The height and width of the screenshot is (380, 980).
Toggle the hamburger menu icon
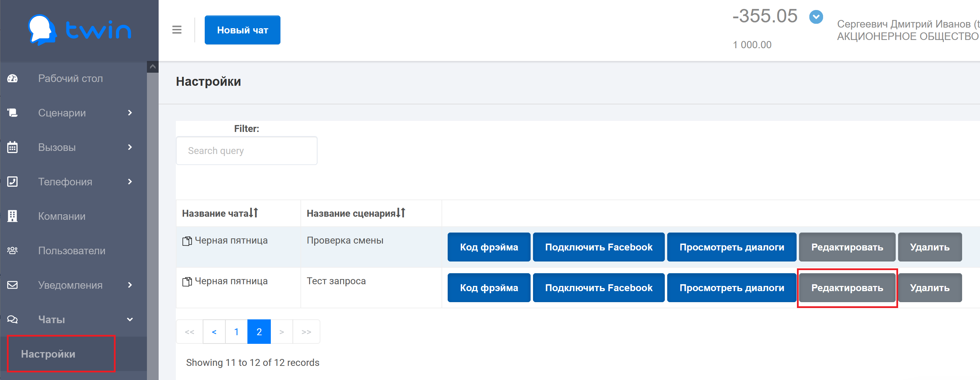(177, 30)
